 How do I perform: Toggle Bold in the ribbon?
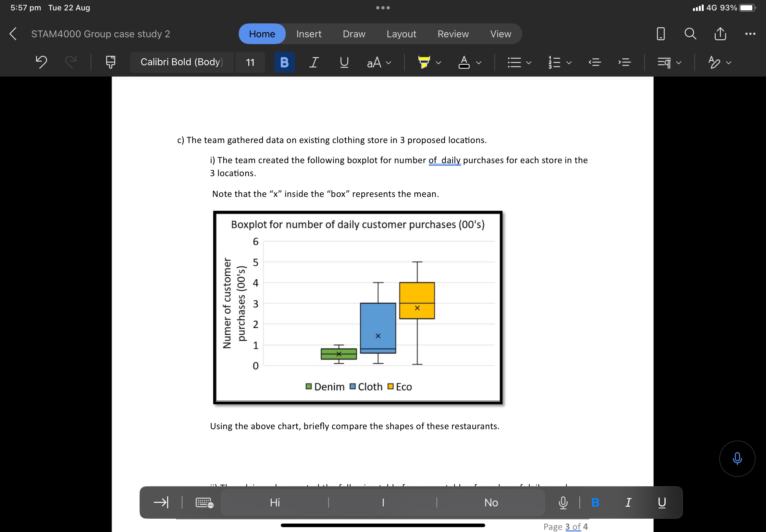[284, 62]
